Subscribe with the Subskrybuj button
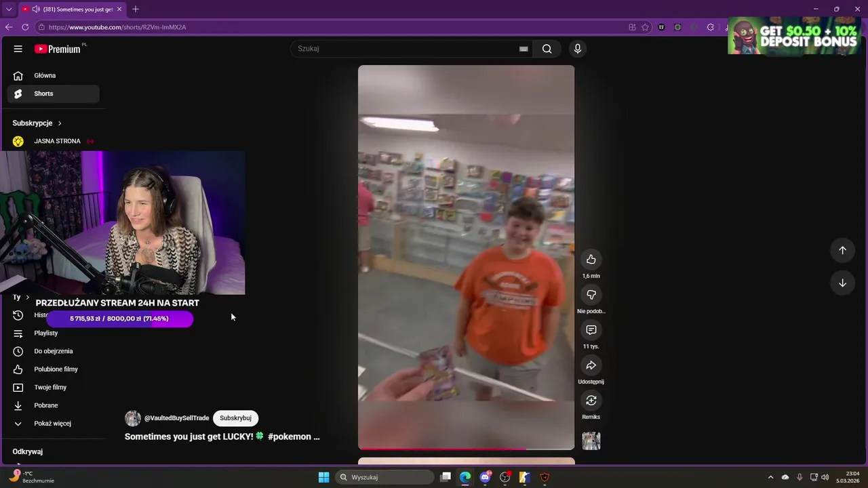The width and height of the screenshot is (868, 488). [x=235, y=418]
